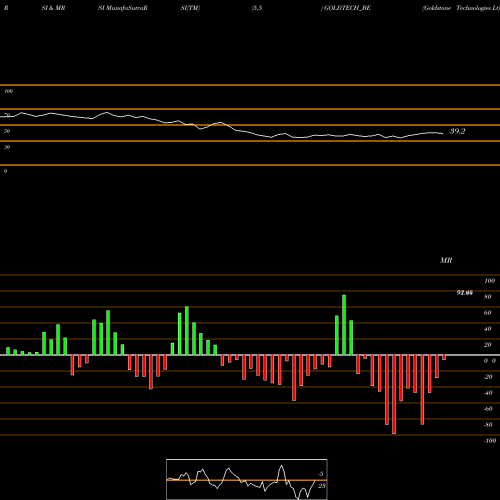Click the Goldstone Technologies company name text
The image size is (500, 500).
pos(461,8)
